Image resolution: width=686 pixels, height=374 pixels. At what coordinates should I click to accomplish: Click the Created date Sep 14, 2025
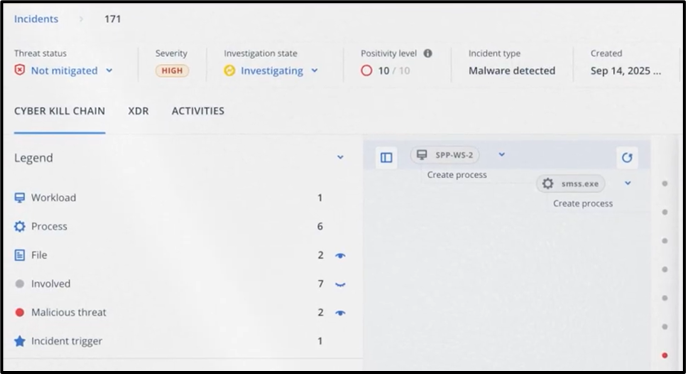click(x=626, y=70)
